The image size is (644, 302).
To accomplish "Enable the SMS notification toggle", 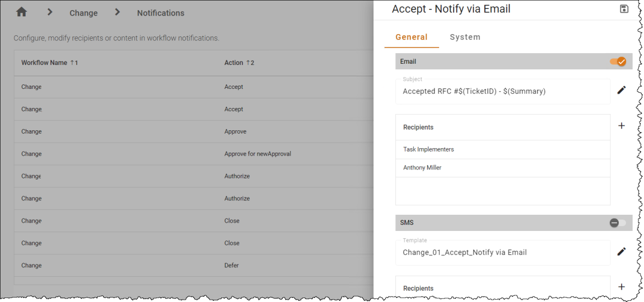I will pyautogui.click(x=618, y=223).
